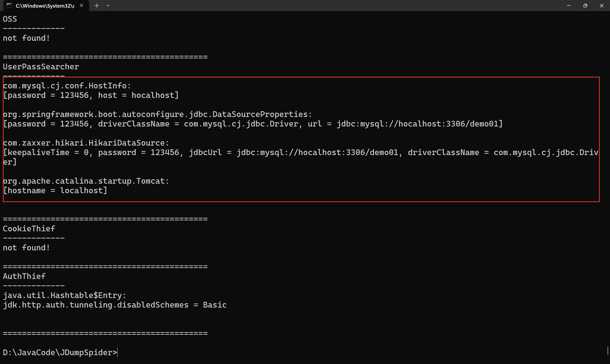Image resolution: width=610 pixels, height=364 pixels.
Task: Restore down the terminal window
Action: point(585,5)
